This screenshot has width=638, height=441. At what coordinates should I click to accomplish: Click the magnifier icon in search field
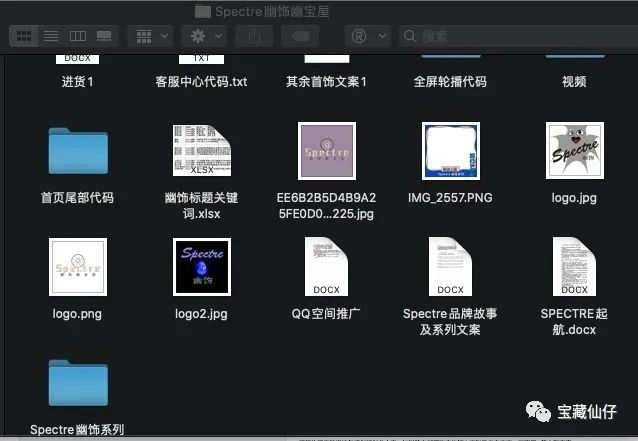click(x=410, y=36)
